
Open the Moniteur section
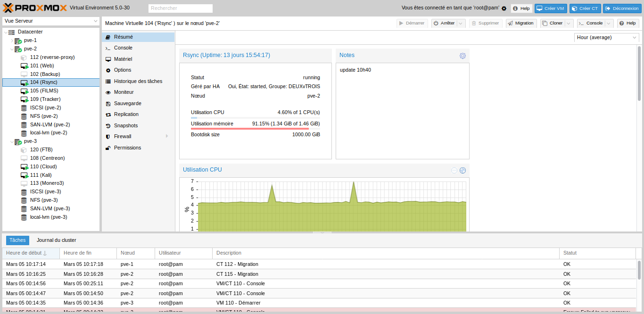coord(138,92)
